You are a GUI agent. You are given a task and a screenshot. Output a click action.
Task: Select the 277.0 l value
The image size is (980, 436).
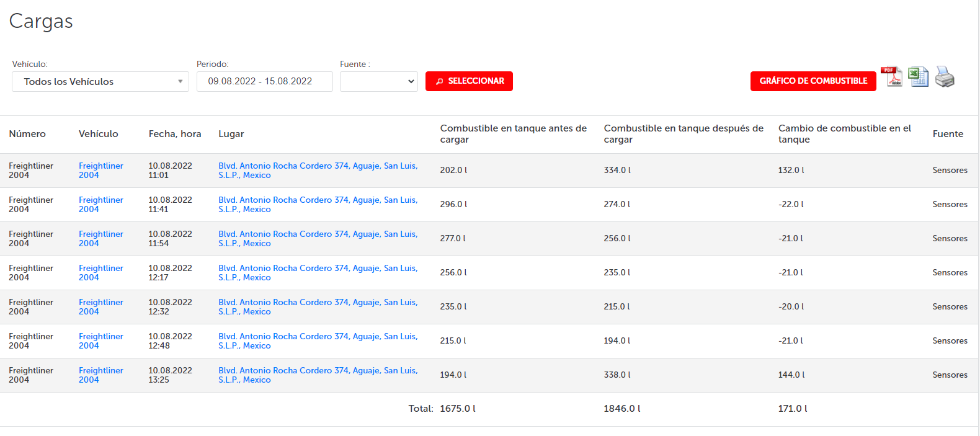pyautogui.click(x=453, y=238)
